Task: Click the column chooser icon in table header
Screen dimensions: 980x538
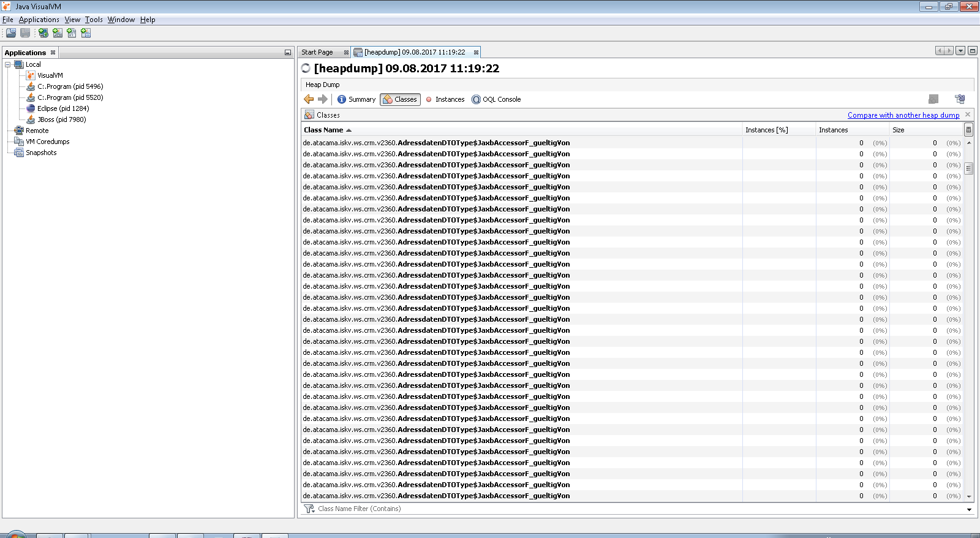Action: click(x=968, y=130)
